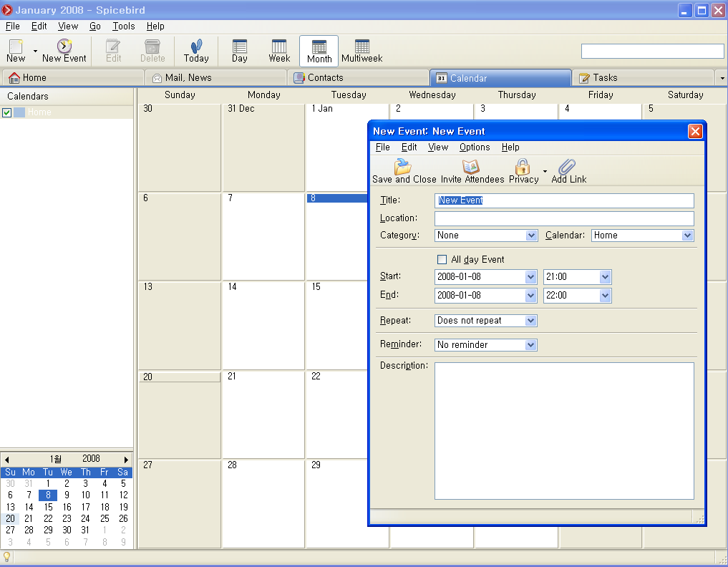Open the Tasks tab
Viewport: 728px width, 567px height.
(x=643, y=77)
